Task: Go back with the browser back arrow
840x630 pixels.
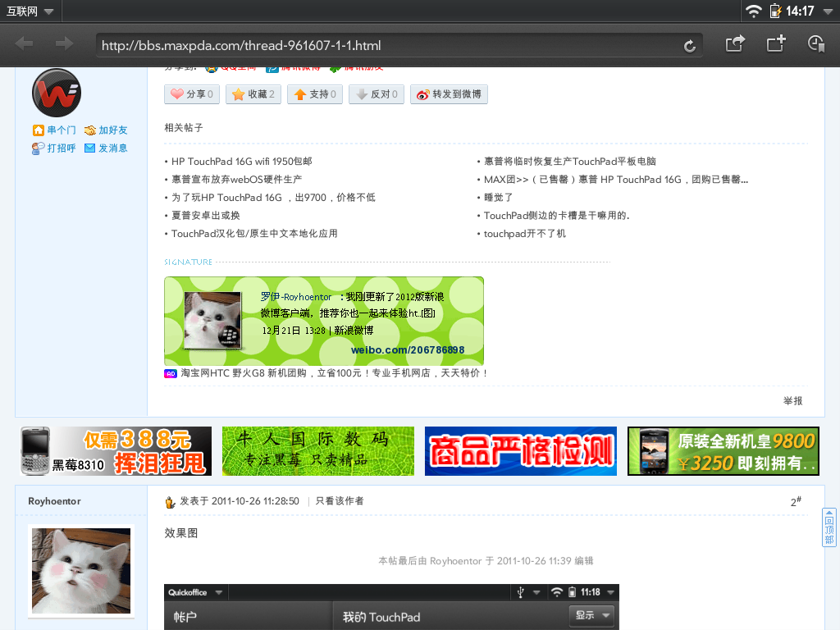Action: [24, 44]
